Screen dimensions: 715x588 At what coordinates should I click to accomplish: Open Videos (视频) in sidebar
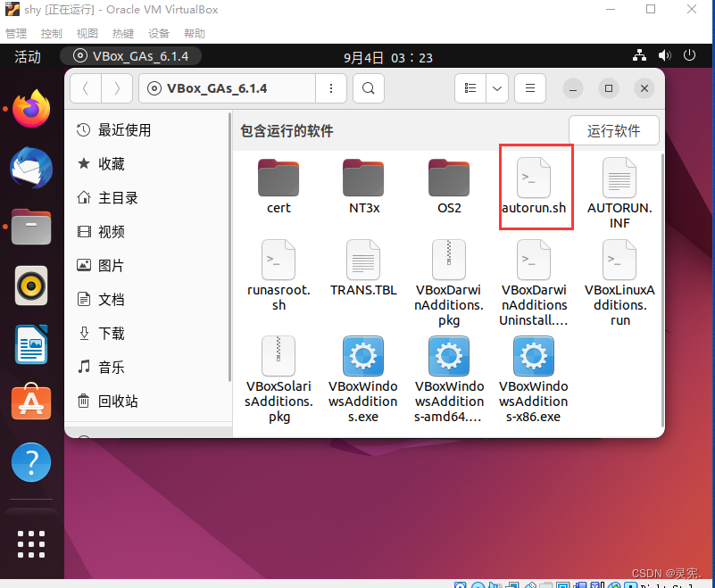[x=146, y=232]
